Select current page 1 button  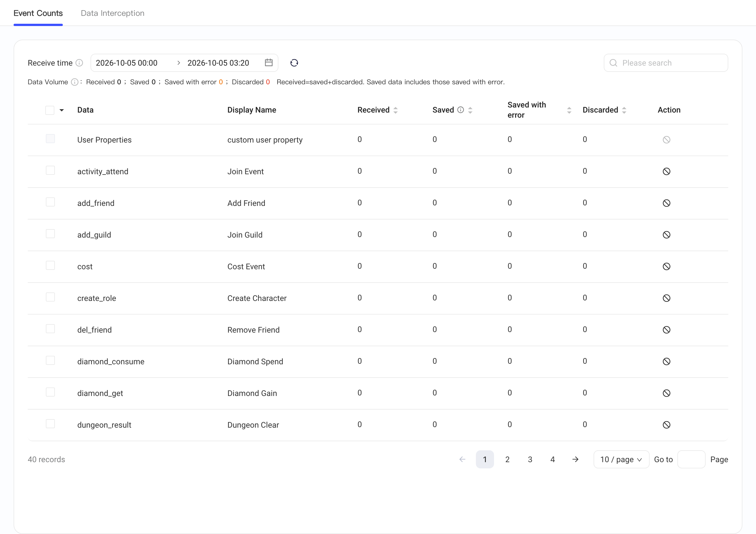click(x=485, y=459)
